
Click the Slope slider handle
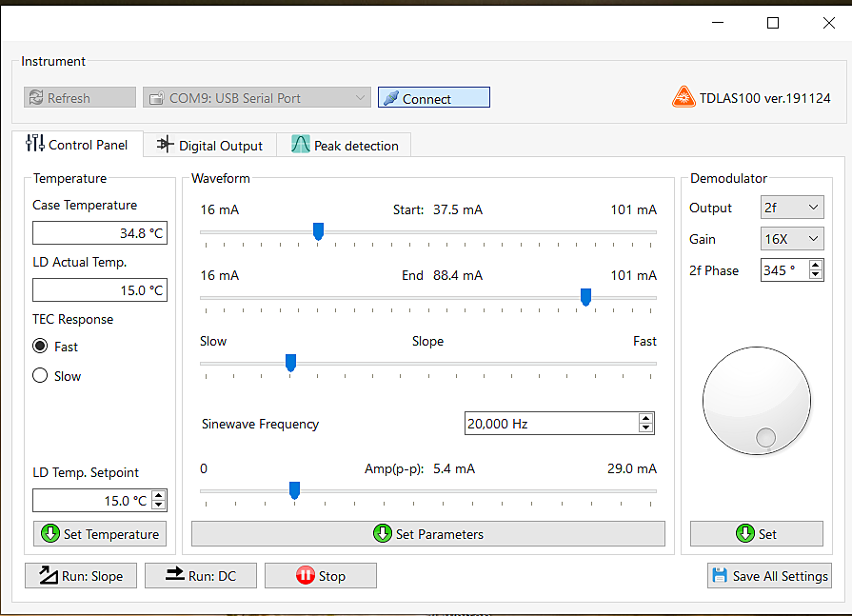[x=290, y=363]
